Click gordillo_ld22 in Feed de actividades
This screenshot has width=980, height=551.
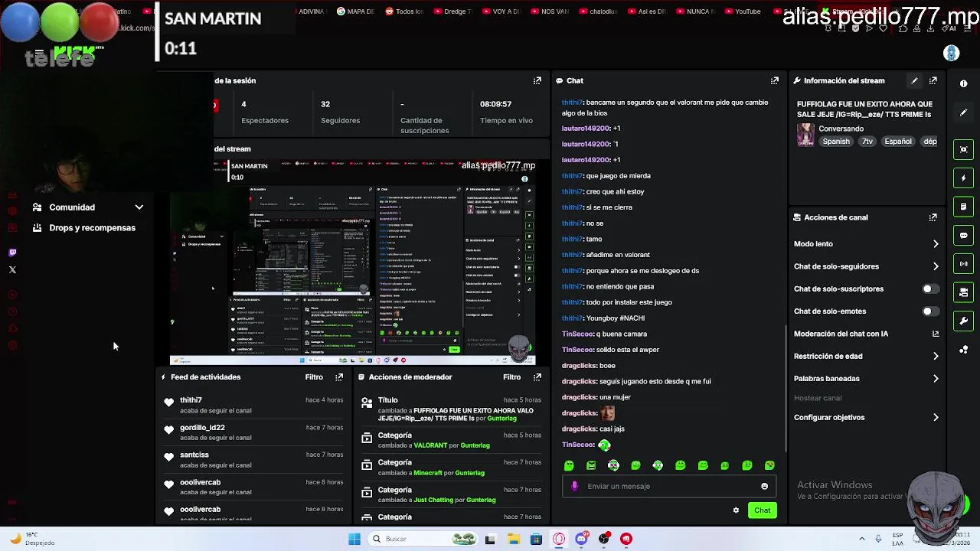click(x=202, y=428)
